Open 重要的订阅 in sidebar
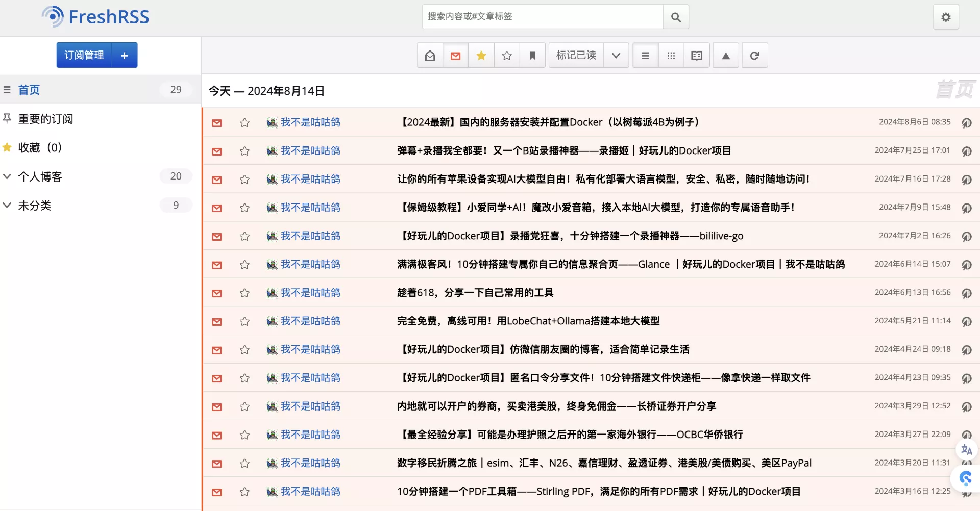This screenshot has width=980, height=511. tap(45, 119)
